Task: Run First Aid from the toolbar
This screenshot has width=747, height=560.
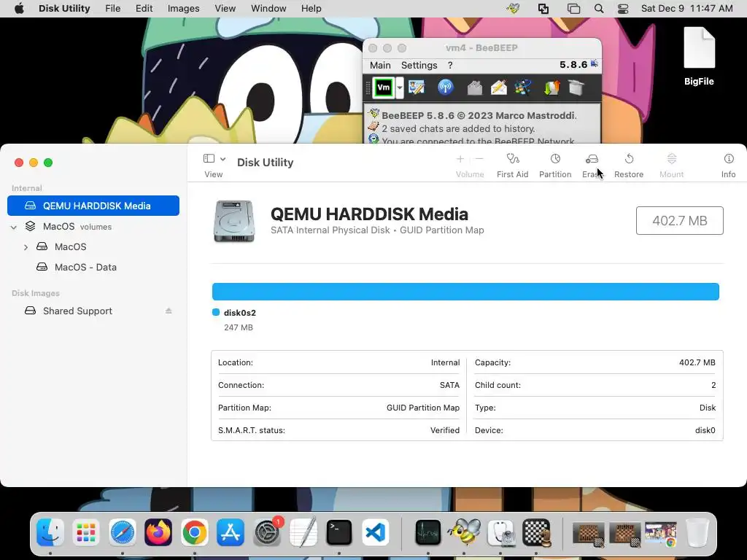Action: (512, 166)
